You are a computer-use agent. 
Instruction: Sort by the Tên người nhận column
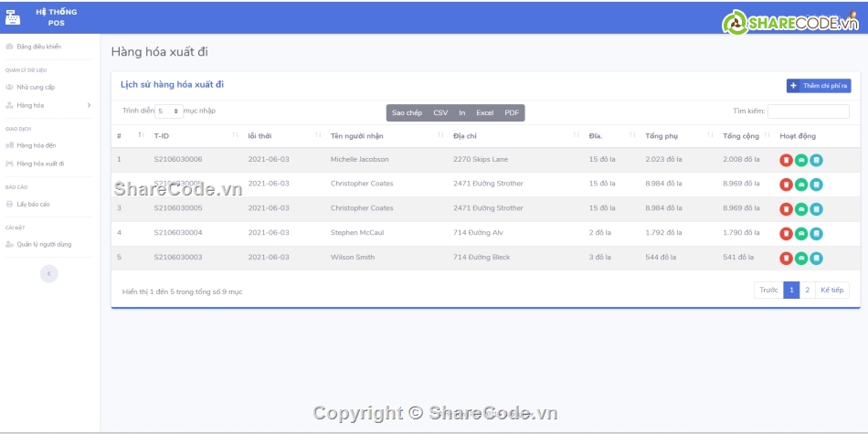point(356,136)
